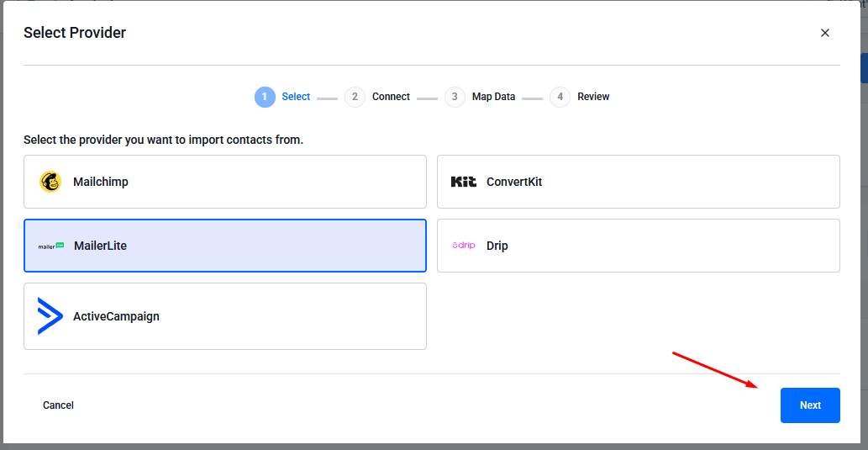Click the Kit logo beside ConvertKit
Screen dimensions: 868x450
[x=464, y=182]
